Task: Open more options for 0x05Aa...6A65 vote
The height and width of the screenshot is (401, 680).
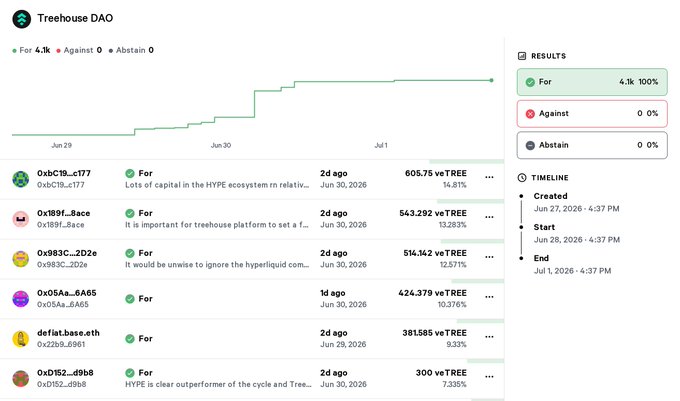Action: (489, 297)
